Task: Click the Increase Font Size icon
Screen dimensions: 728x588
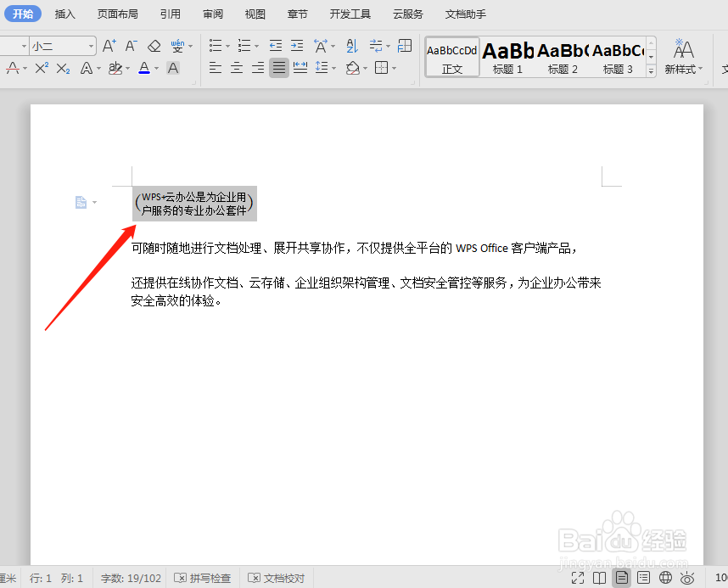Action: coord(109,44)
